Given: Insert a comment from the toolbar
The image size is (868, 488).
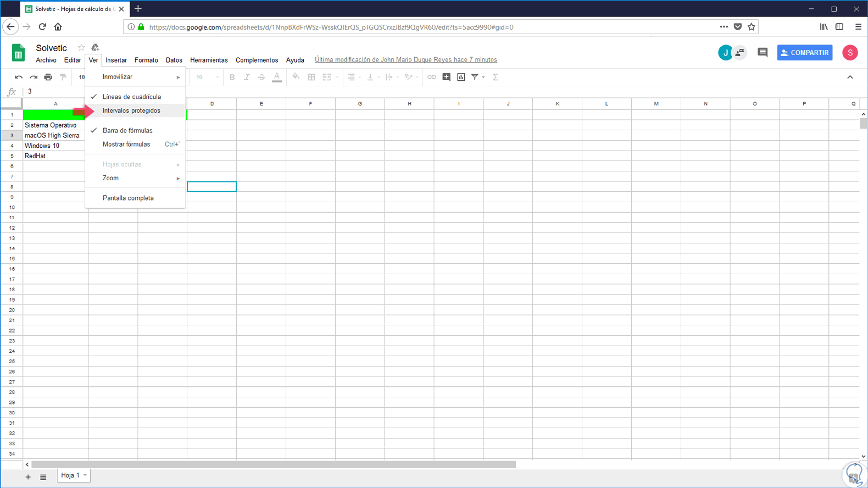Looking at the screenshot, I should point(447,77).
